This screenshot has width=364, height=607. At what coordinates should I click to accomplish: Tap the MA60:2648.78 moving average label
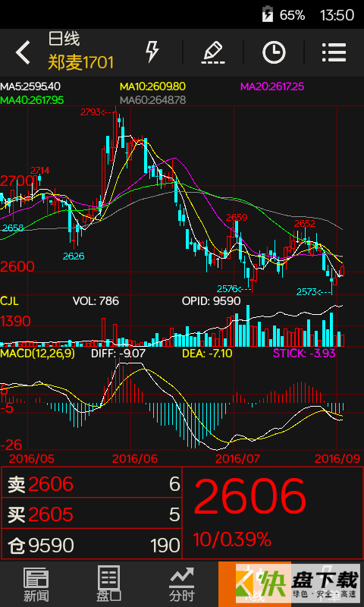pos(152,100)
